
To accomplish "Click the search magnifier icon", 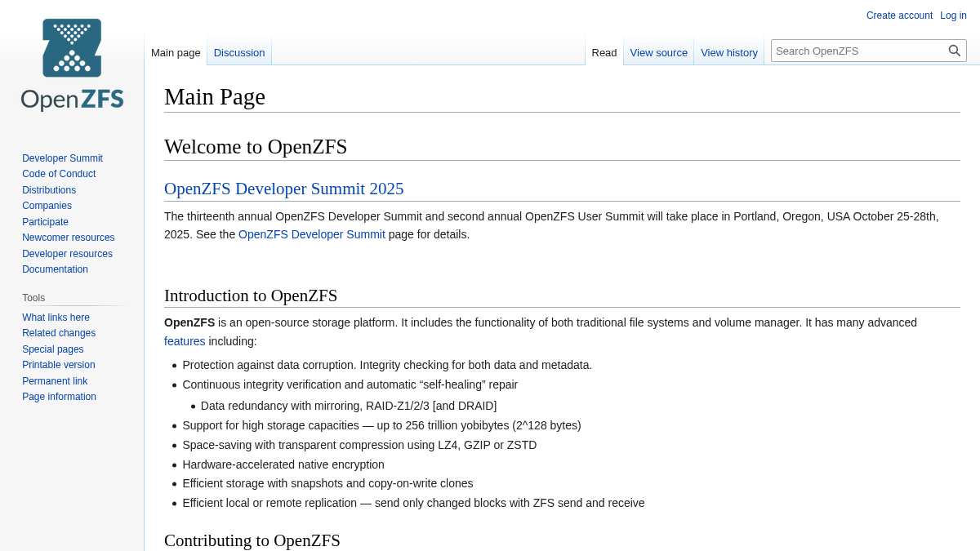I will click(x=955, y=51).
